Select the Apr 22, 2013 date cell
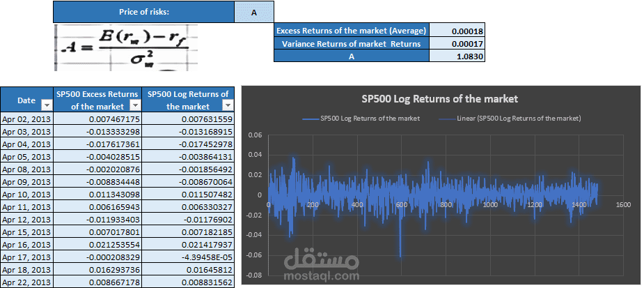Viewport: 644px width, 288px height. 26,282
